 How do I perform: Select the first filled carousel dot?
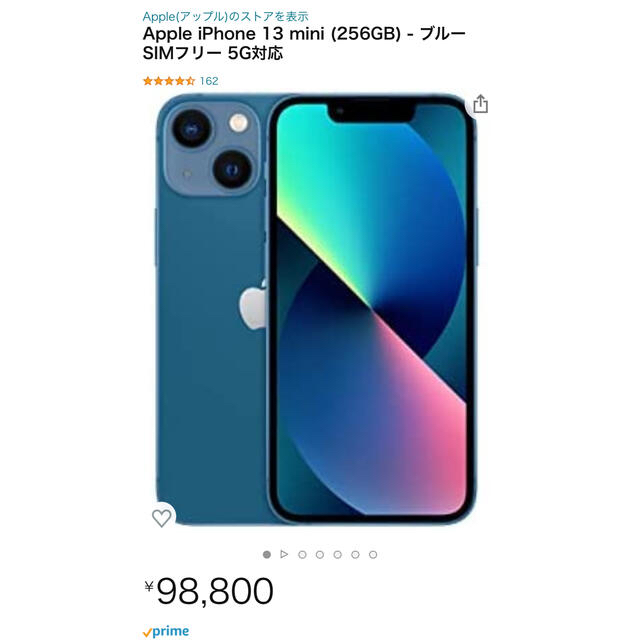click(267, 554)
